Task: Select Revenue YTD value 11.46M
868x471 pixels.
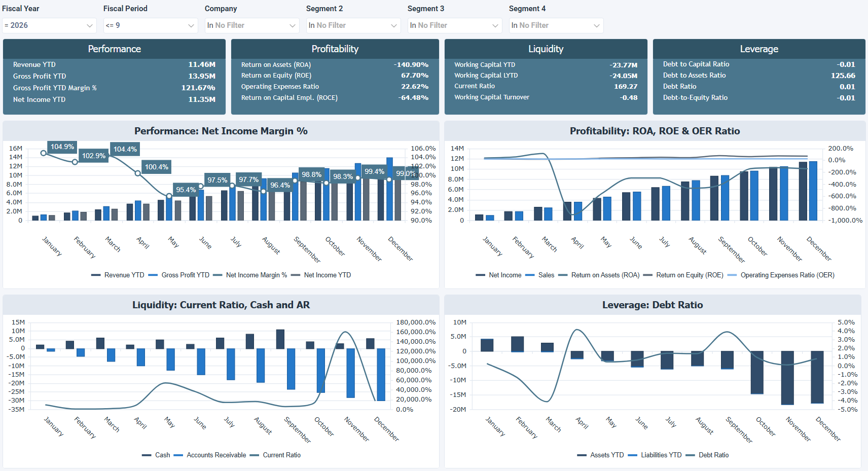Action: coord(202,65)
